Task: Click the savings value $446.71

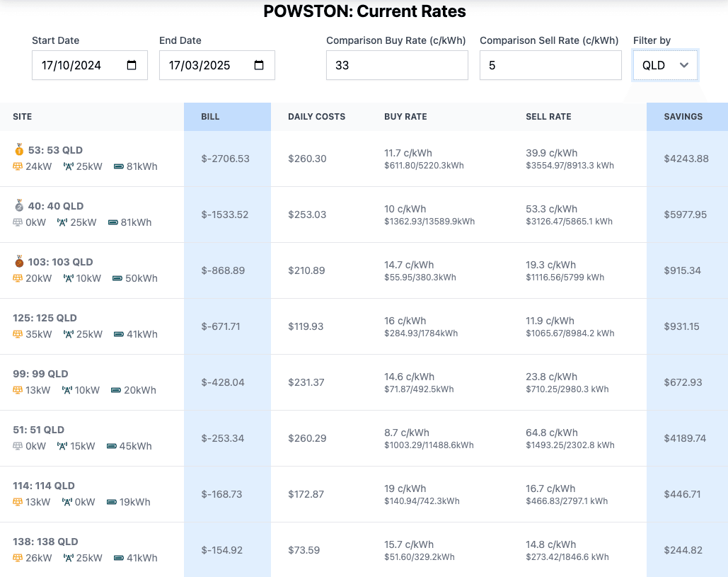Action: pyautogui.click(x=682, y=494)
